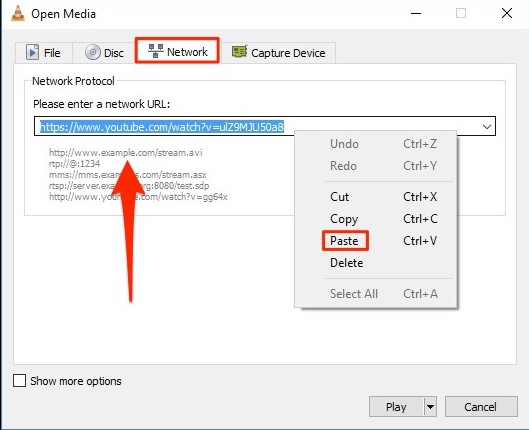The image size is (529, 430).
Task: Close the Open Media dialog
Action: pos(507,13)
